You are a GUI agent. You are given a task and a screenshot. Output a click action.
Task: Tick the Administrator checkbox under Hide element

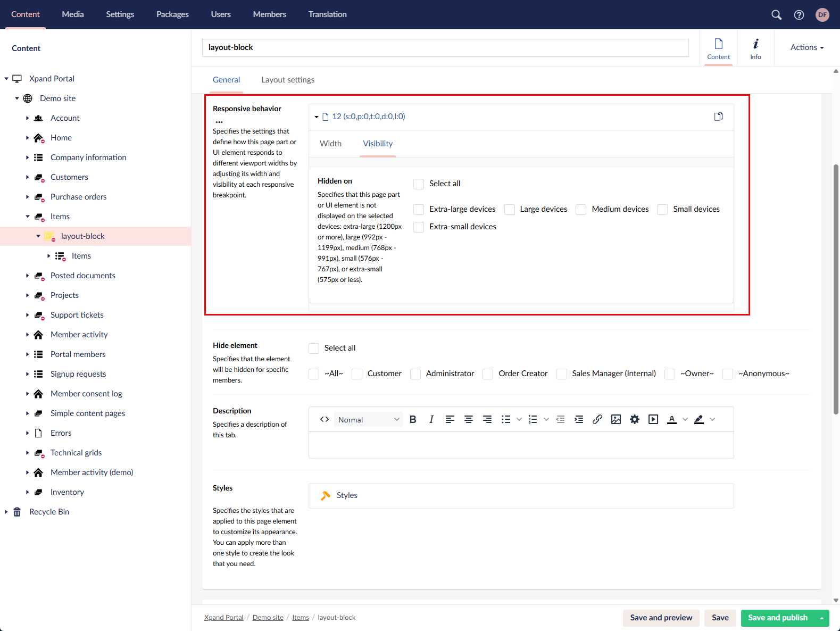[x=415, y=374]
